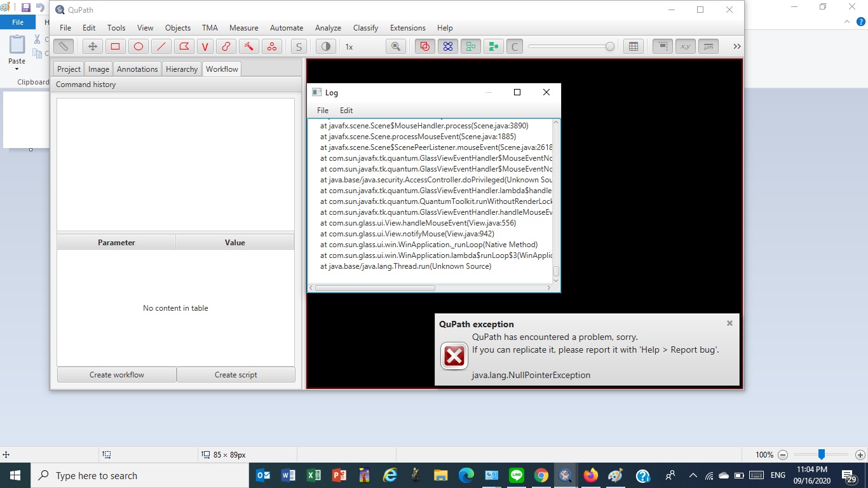This screenshot has width=868, height=488.
Task: Select the Move tool
Action: pos(92,46)
